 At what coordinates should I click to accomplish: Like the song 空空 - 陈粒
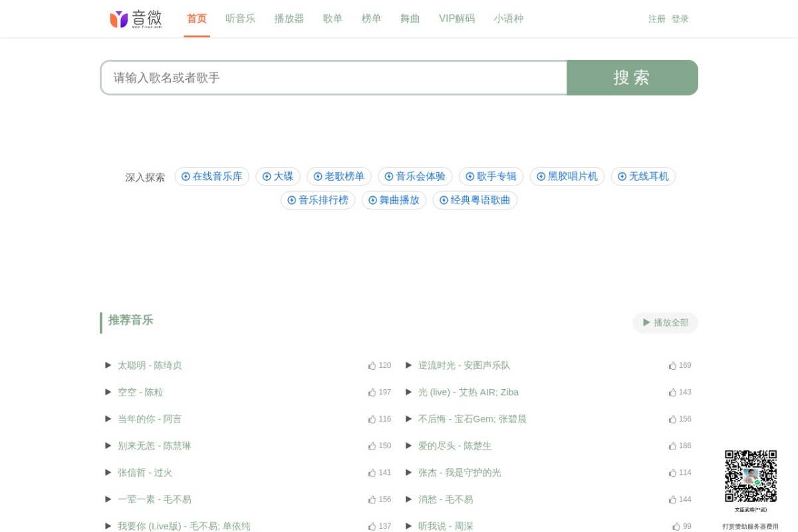click(372, 392)
